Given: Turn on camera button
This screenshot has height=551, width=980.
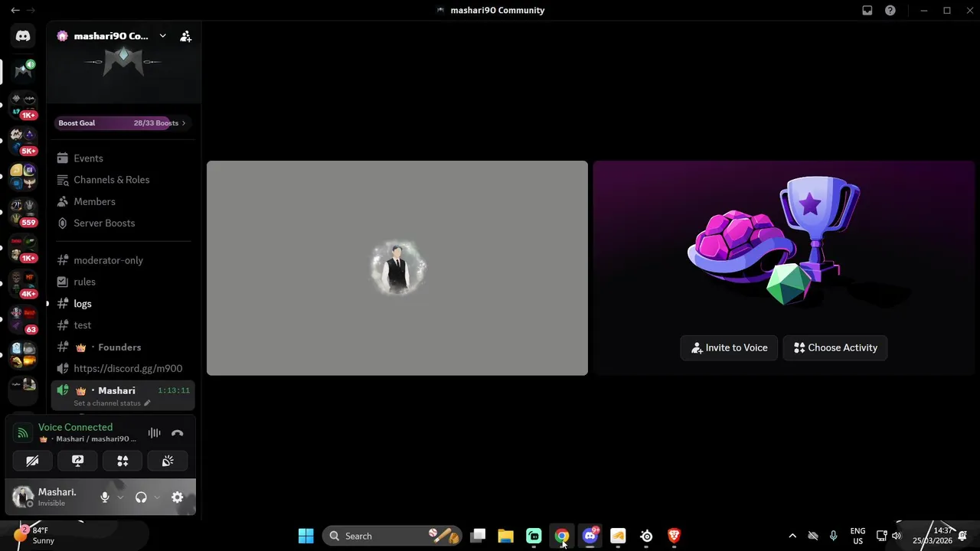Looking at the screenshot, I should (32, 461).
